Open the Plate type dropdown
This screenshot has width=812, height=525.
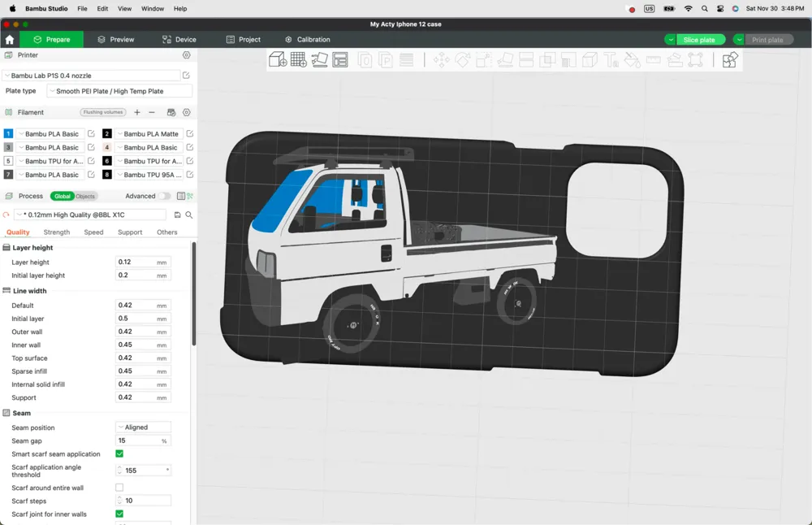pyautogui.click(x=119, y=91)
